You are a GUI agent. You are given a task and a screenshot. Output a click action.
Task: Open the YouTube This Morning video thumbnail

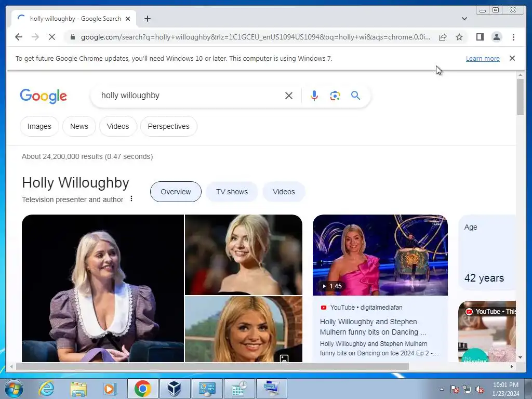(x=487, y=331)
